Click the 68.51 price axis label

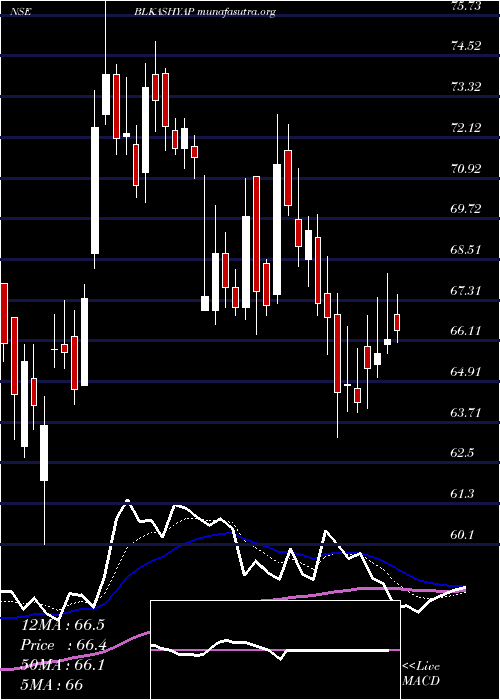click(466, 250)
